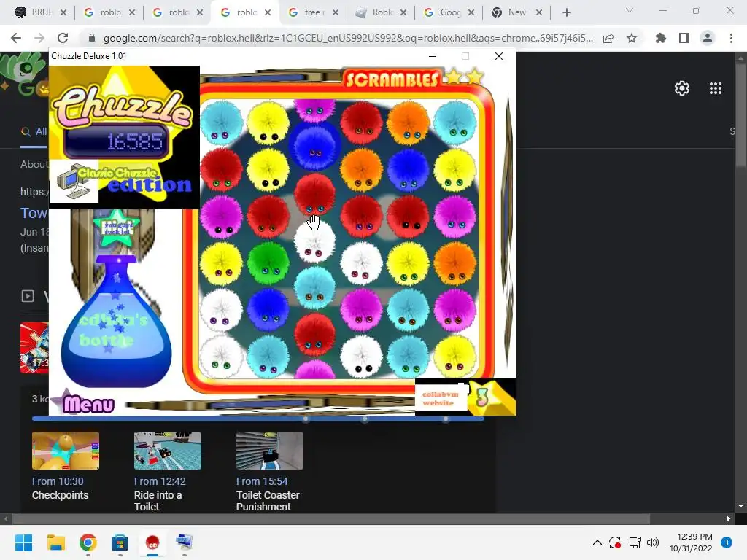The image size is (747, 560).
Task: Bookmark this page with star icon
Action: (x=632, y=38)
